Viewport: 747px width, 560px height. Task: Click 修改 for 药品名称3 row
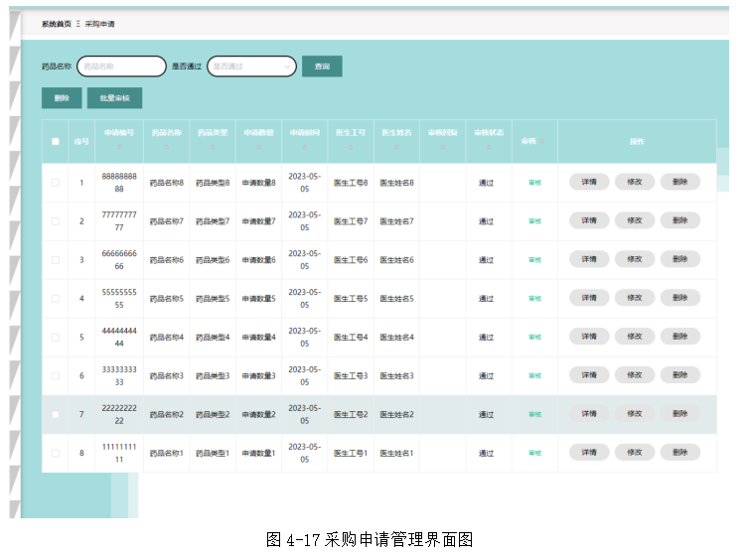tap(635, 374)
